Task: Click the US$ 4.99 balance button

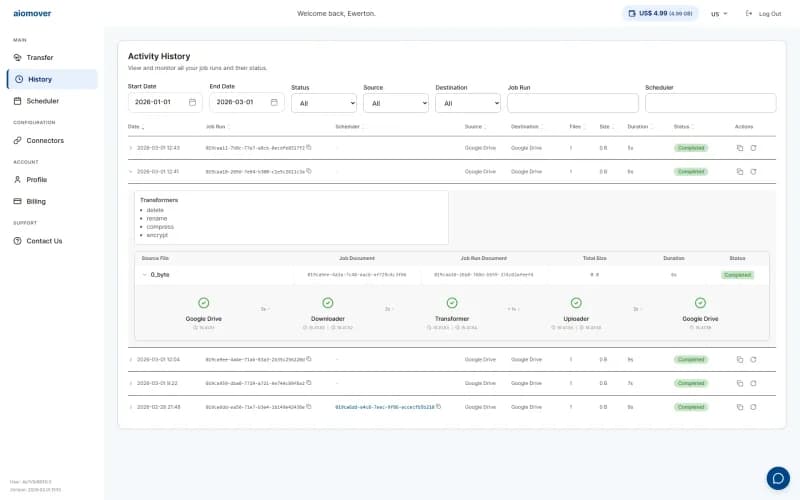Action: point(660,13)
